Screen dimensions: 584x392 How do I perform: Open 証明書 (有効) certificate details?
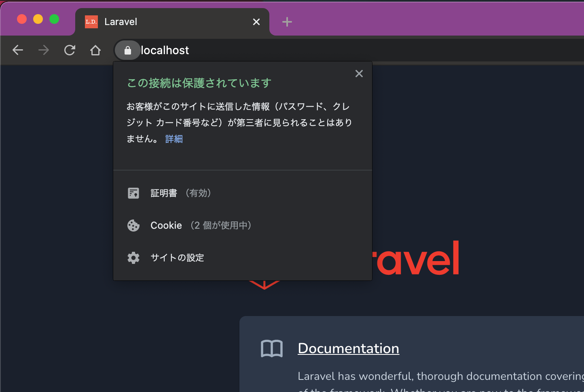click(x=243, y=193)
